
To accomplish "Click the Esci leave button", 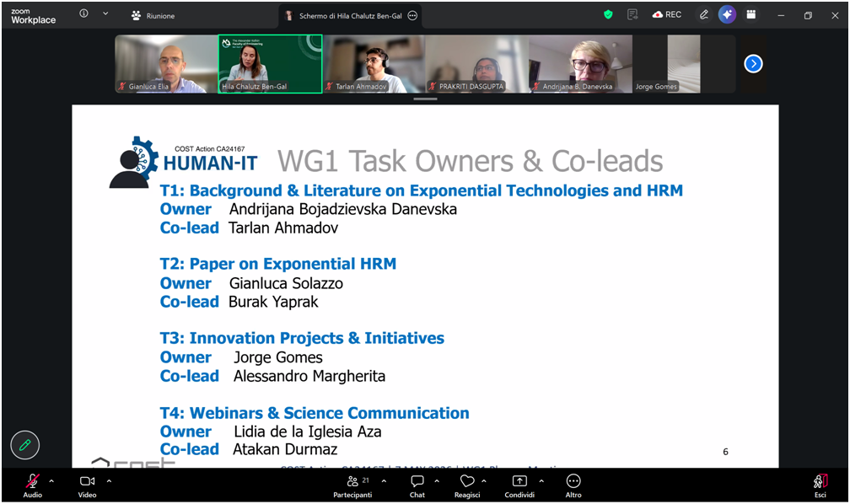I will coord(820,486).
